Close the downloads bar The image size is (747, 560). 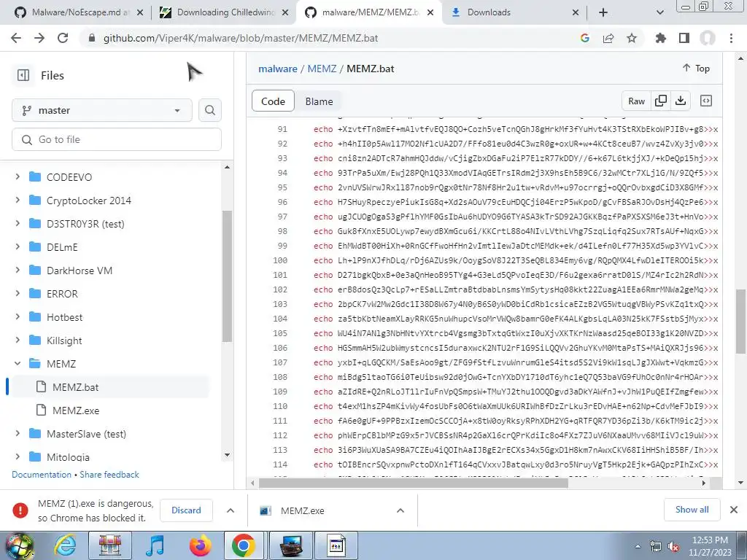point(734,510)
